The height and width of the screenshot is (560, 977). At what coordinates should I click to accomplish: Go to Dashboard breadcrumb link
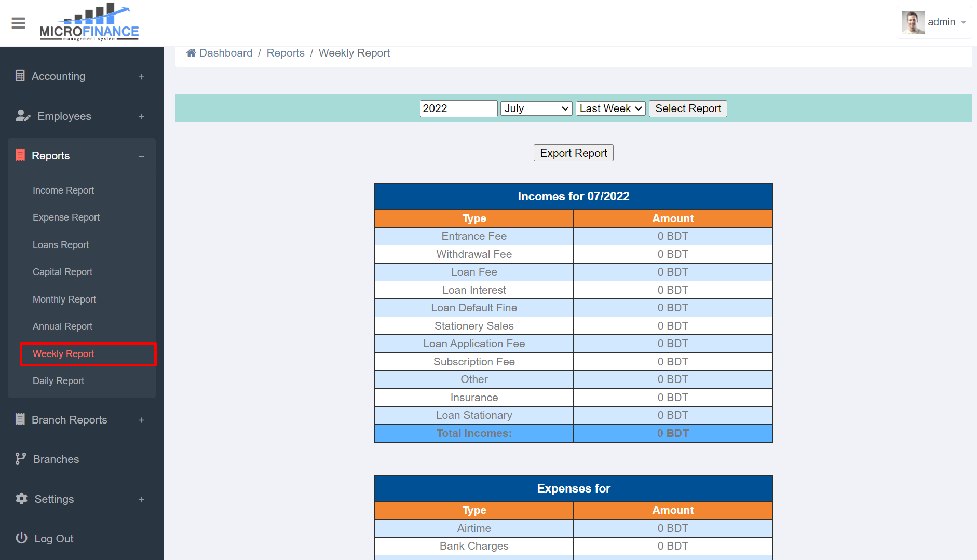(226, 53)
